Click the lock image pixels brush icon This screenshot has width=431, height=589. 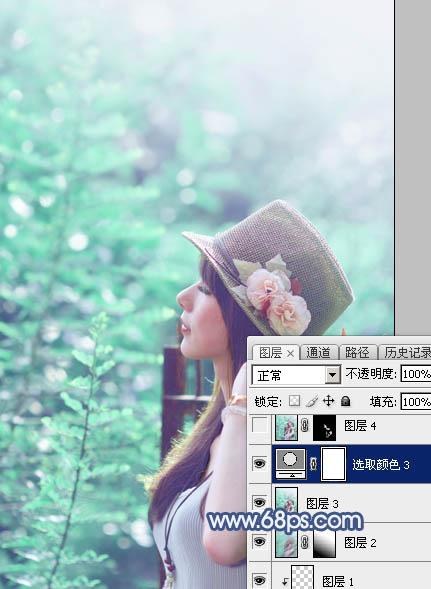coord(312,401)
